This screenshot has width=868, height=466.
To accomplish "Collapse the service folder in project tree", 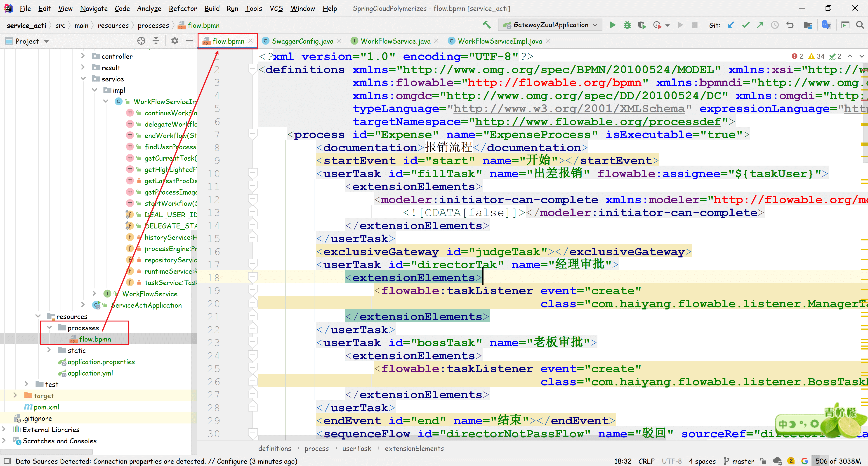I will (x=83, y=79).
